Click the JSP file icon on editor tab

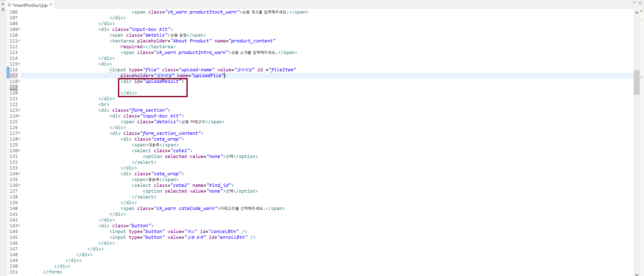tap(9, 5)
